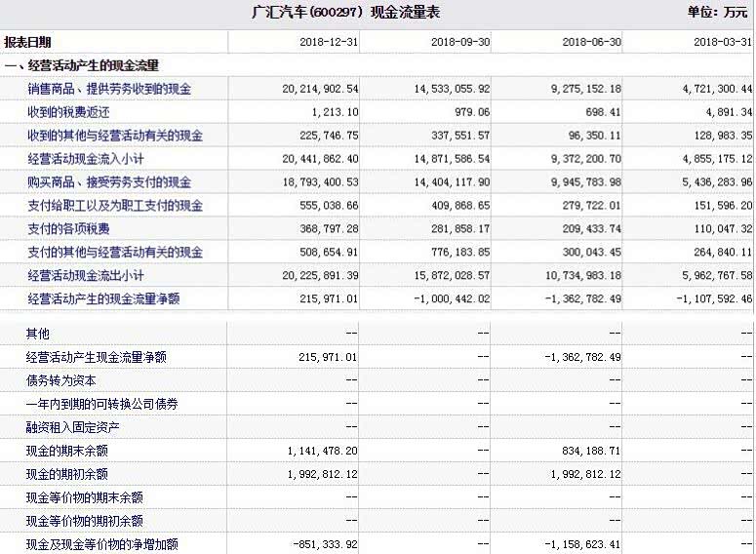Click the 债务转为资本 row label
The image size is (756, 554).
coord(60,380)
